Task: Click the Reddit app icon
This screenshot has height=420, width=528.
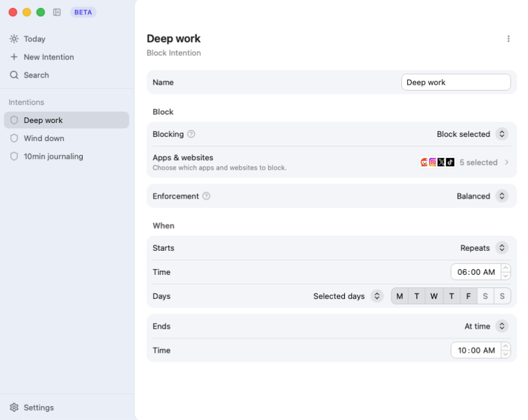Action: pos(424,163)
